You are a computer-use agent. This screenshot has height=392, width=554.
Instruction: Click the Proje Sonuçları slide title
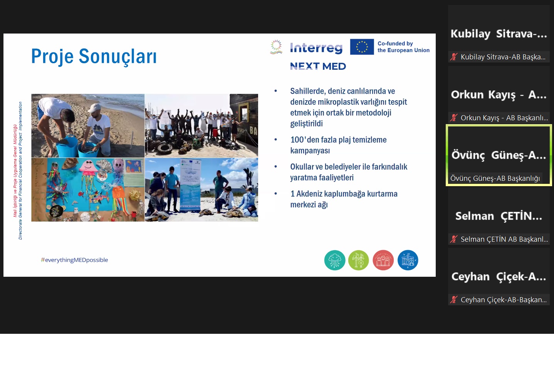[94, 56]
